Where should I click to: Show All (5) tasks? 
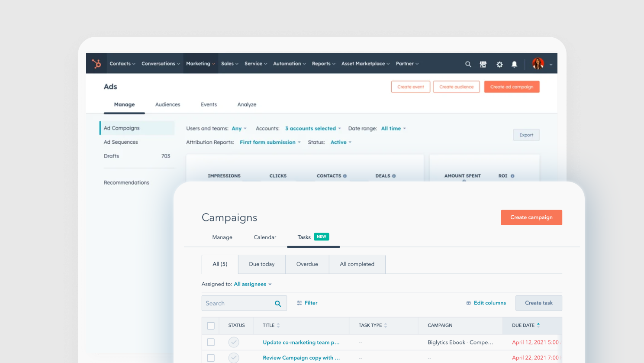pos(220,264)
